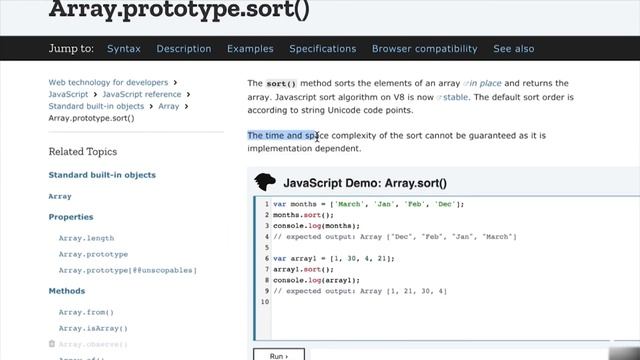Click the page title Array.prototype.sort()
Screen dimensions: 640x360
(179, 10)
